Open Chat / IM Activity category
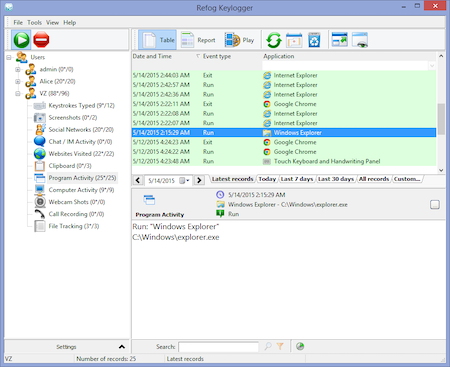The width and height of the screenshot is (450, 367). (x=80, y=142)
